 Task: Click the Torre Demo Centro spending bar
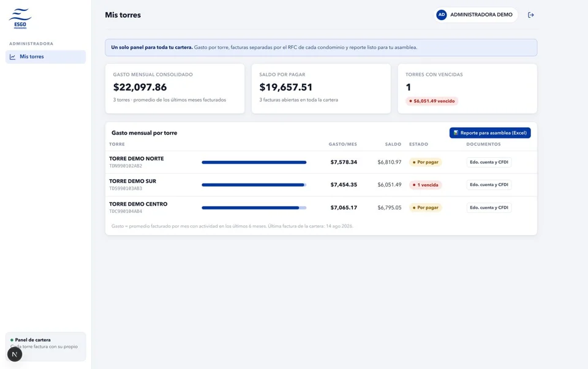tap(254, 207)
